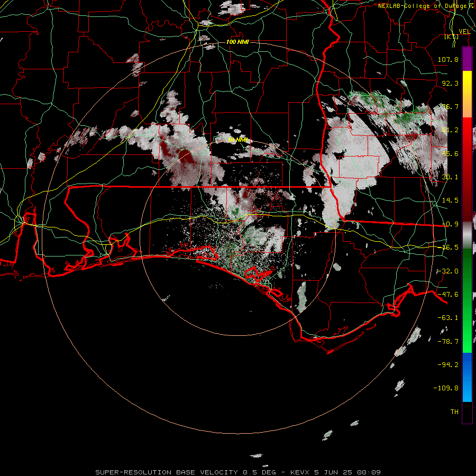Click the 107.8 legend value
The height and width of the screenshot is (476, 476).
coord(448,59)
